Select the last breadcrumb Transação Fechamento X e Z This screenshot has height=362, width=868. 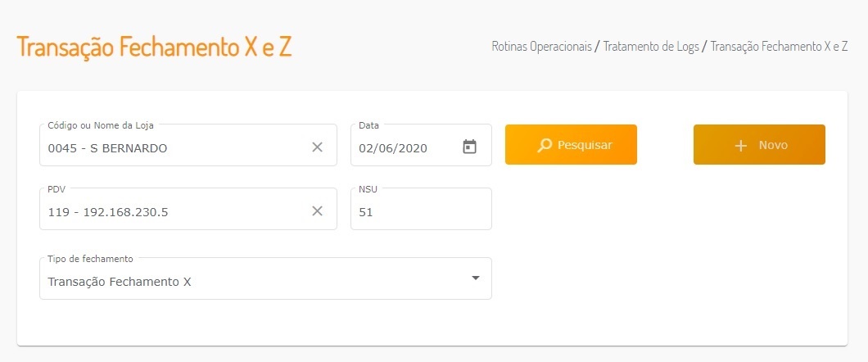pyautogui.click(x=779, y=47)
